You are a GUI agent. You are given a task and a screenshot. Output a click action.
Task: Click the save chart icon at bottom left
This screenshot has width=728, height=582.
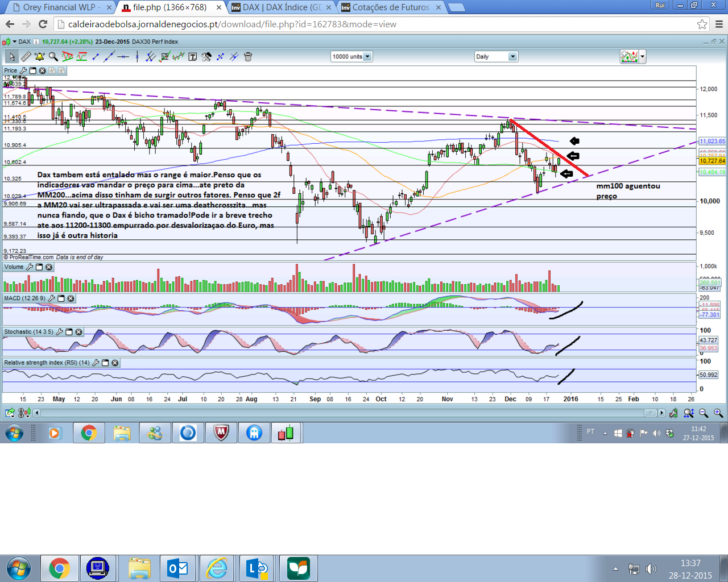(10, 413)
